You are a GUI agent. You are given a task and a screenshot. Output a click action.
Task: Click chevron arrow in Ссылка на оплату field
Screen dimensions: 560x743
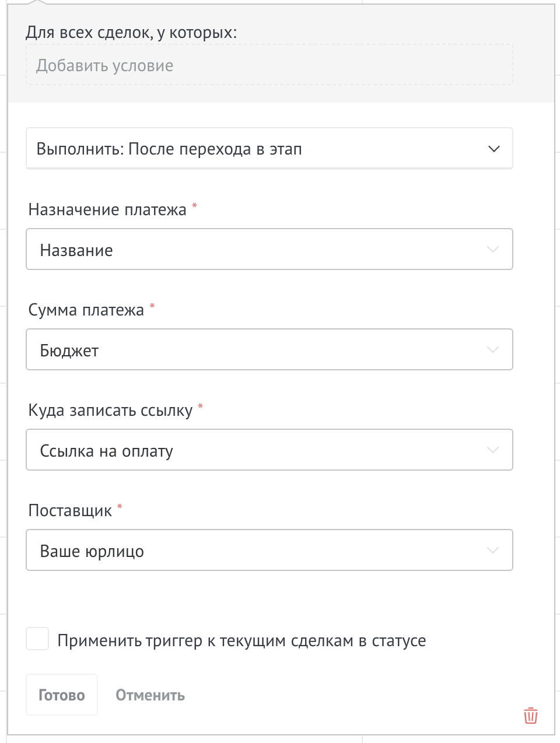tap(492, 450)
